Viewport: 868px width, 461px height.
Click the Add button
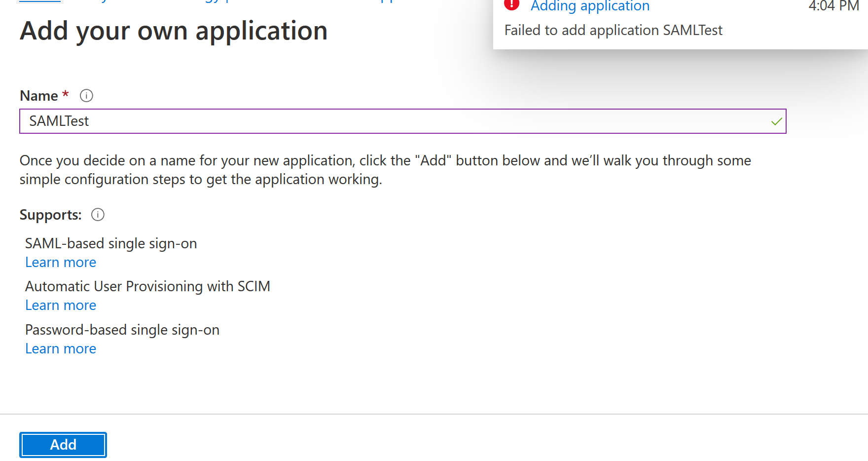[63, 445]
